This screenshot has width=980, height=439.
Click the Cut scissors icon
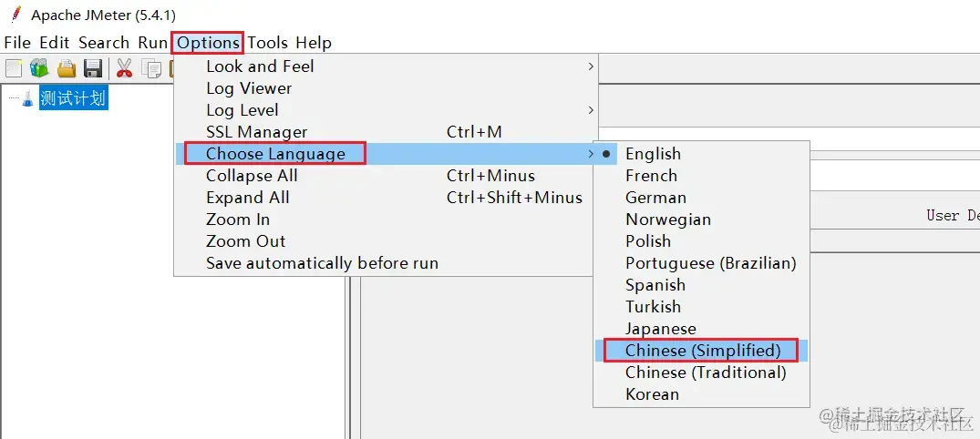pyautogui.click(x=125, y=68)
